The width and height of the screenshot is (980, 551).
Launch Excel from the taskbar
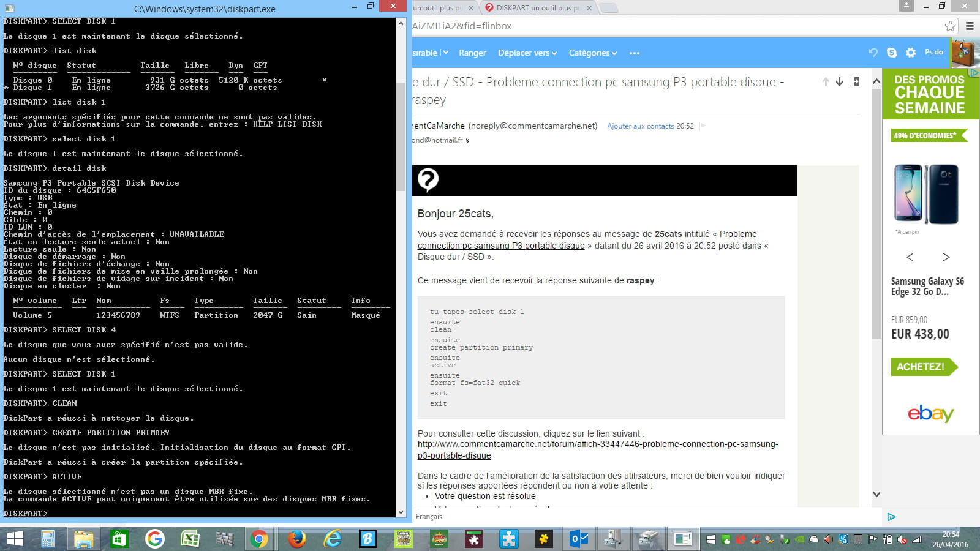pos(190,539)
